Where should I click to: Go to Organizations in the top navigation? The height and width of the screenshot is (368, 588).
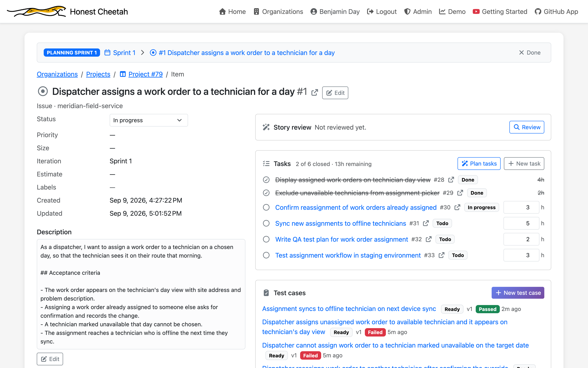coord(278,11)
